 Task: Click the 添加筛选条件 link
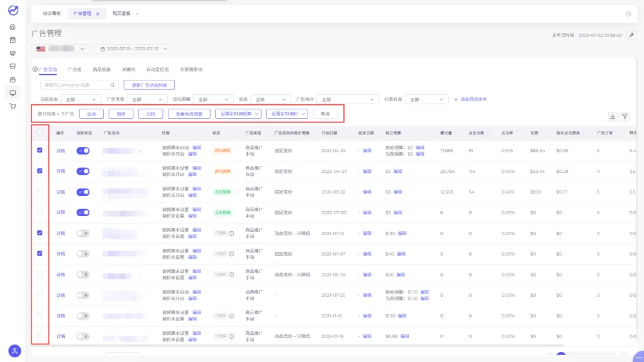point(470,99)
